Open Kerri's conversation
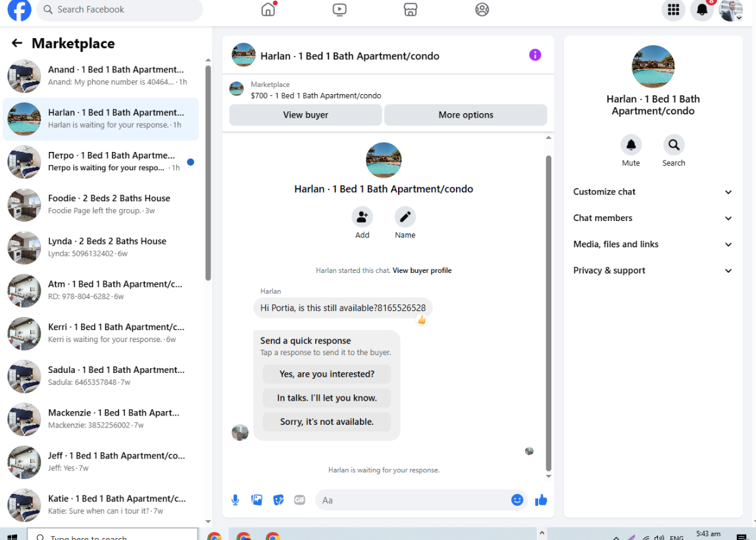Screen dimensions: 756x540 tap(101, 333)
